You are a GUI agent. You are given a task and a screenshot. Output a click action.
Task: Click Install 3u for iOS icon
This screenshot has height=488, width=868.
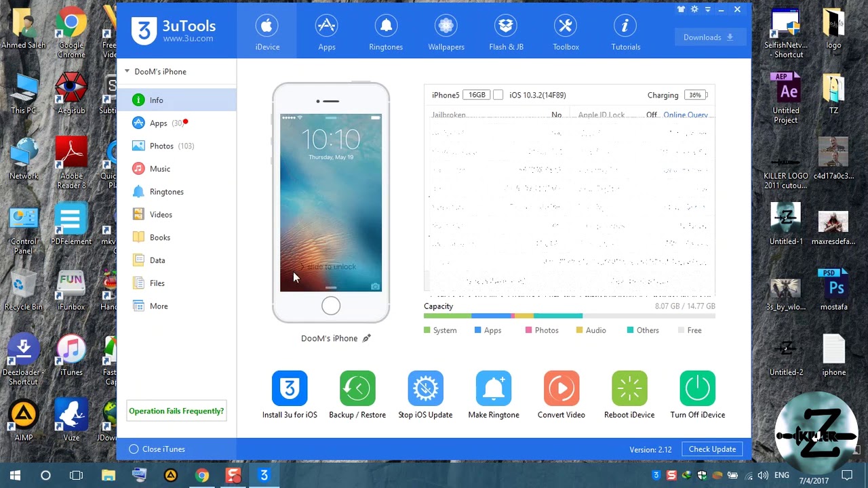coord(290,388)
